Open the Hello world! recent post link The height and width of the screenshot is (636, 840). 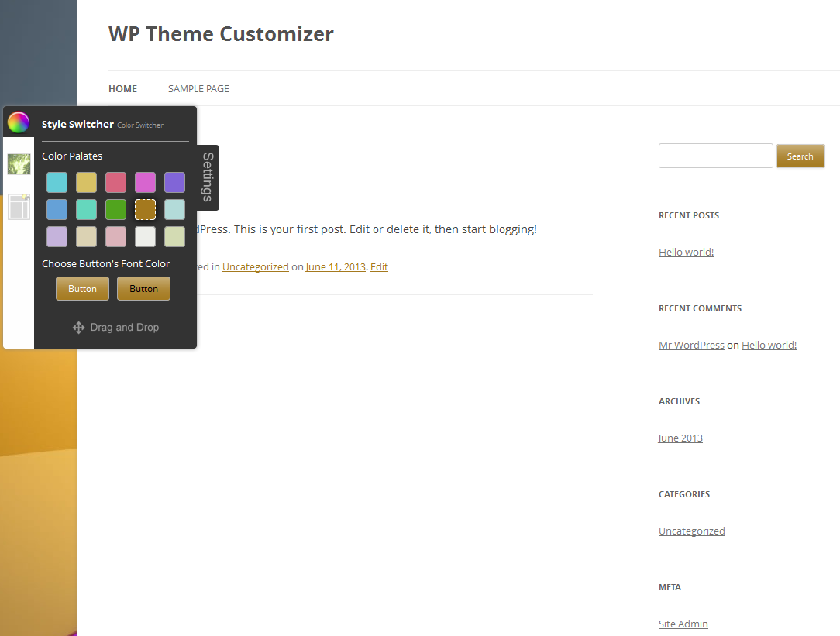[x=686, y=252]
